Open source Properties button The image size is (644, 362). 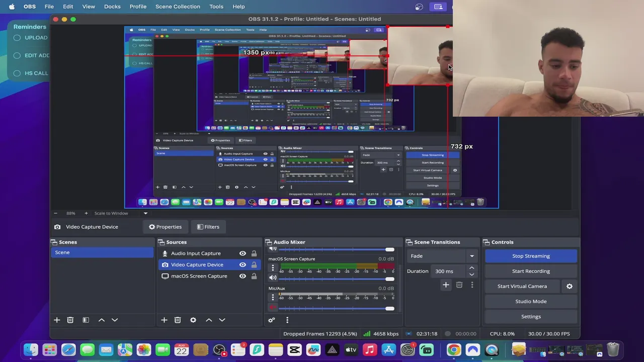click(x=165, y=227)
